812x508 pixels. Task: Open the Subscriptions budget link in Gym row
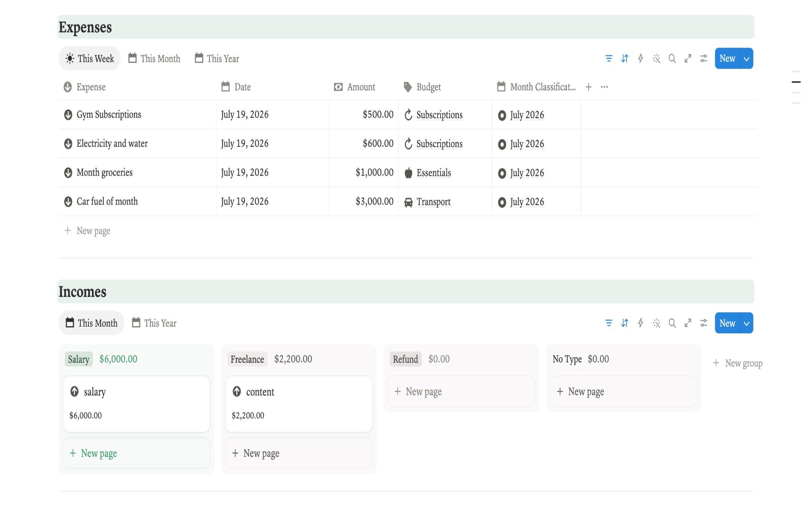(439, 115)
